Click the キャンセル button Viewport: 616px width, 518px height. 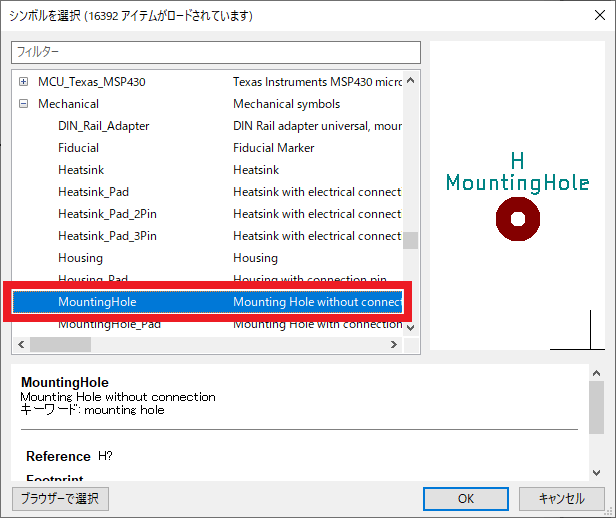point(561,498)
